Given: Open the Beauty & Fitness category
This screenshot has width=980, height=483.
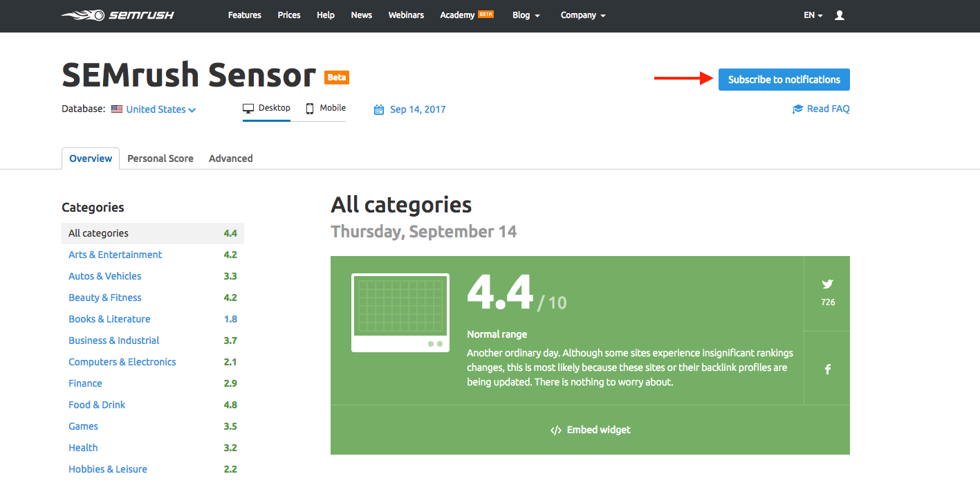Looking at the screenshot, I should pos(105,298).
